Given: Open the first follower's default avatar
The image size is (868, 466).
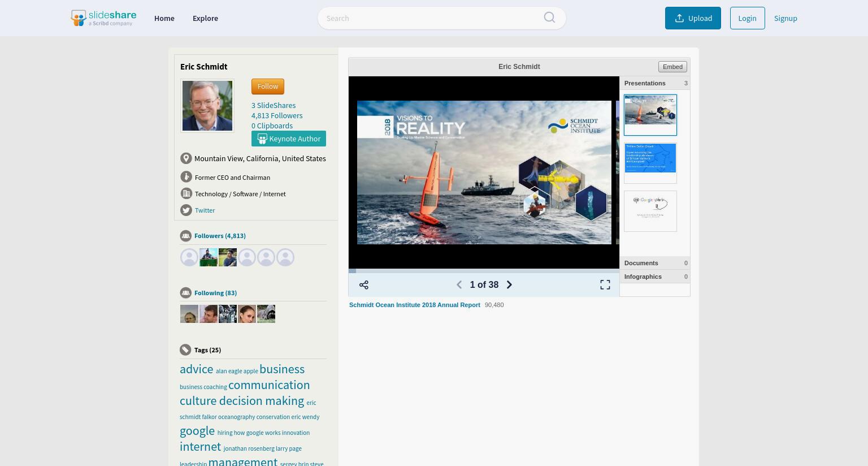Looking at the screenshot, I should (189, 257).
